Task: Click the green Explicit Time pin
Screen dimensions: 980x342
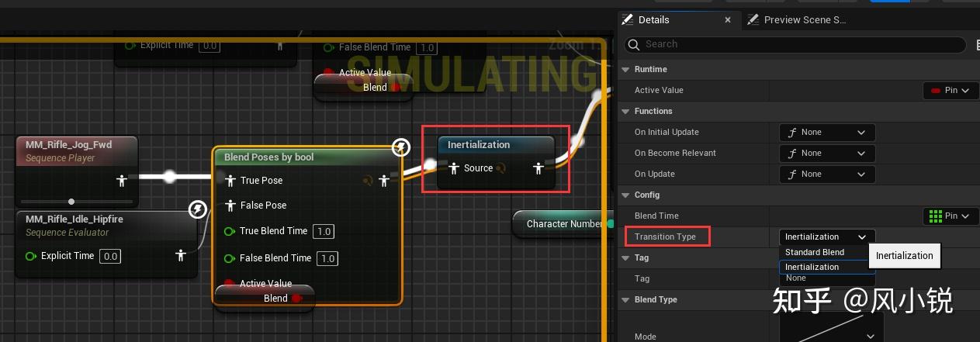Action: tap(31, 256)
